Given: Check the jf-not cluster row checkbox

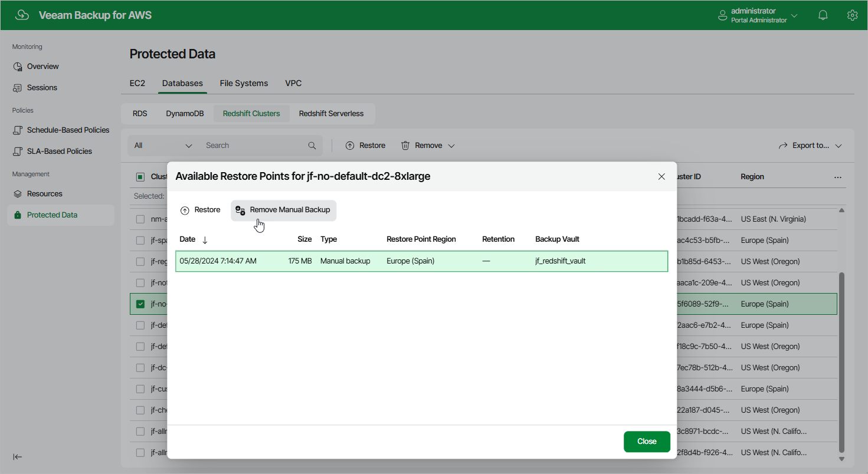Looking at the screenshot, I should [140, 283].
